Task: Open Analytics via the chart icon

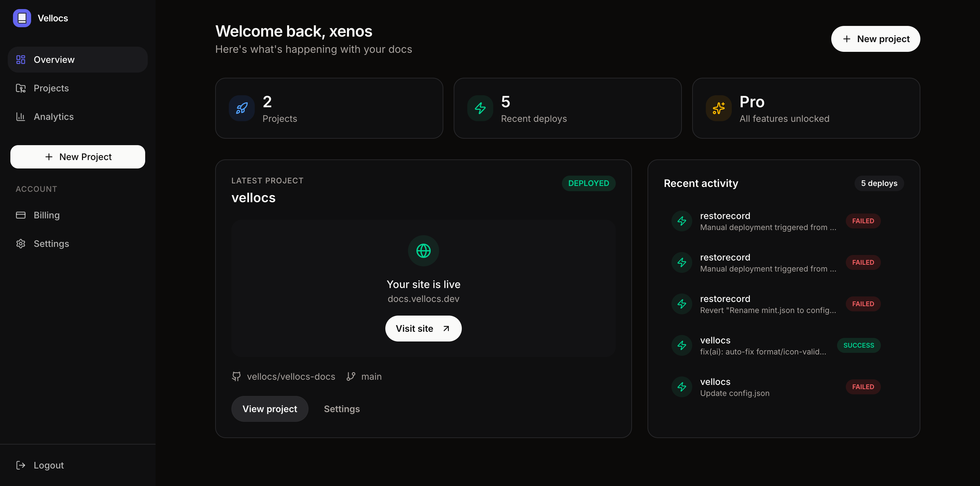Action: click(20, 116)
